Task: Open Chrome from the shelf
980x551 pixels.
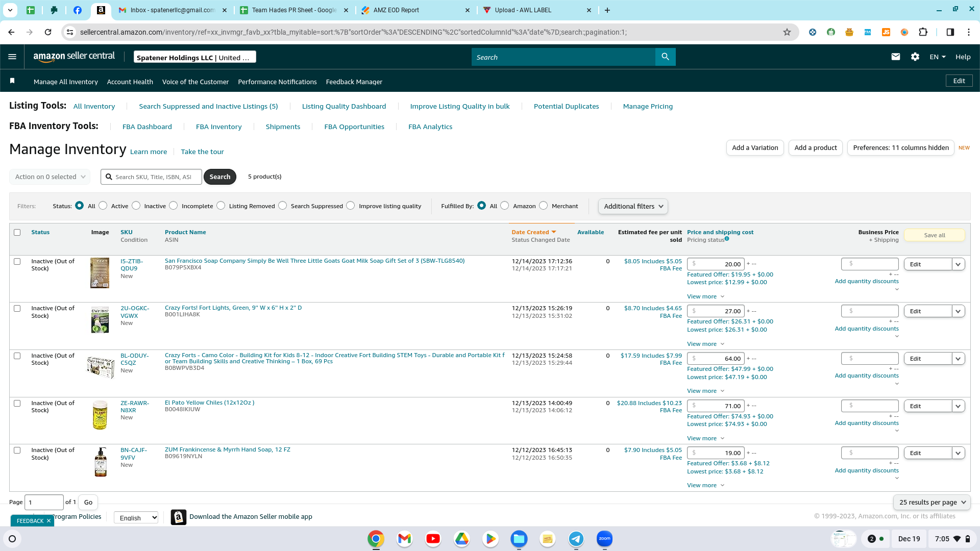Action: click(x=376, y=539)
